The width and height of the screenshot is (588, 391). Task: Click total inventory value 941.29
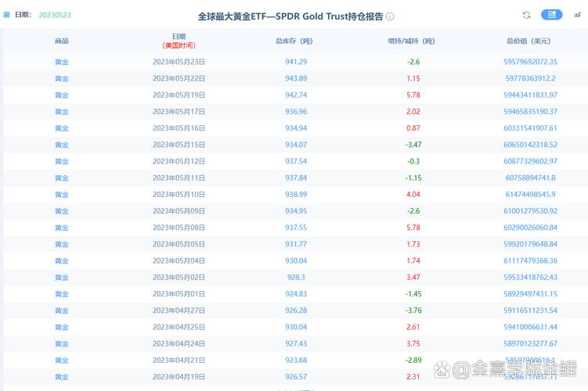pos(296,62)
